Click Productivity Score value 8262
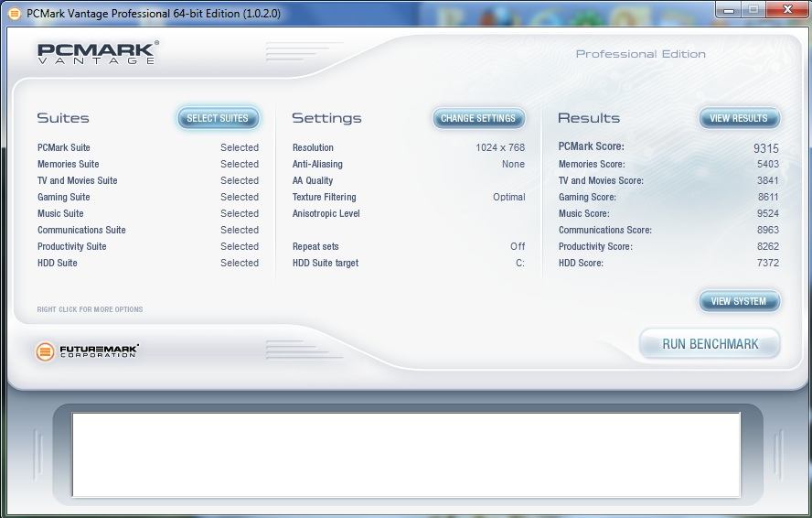This screenshot has width=812, height=518. (768, 247)
